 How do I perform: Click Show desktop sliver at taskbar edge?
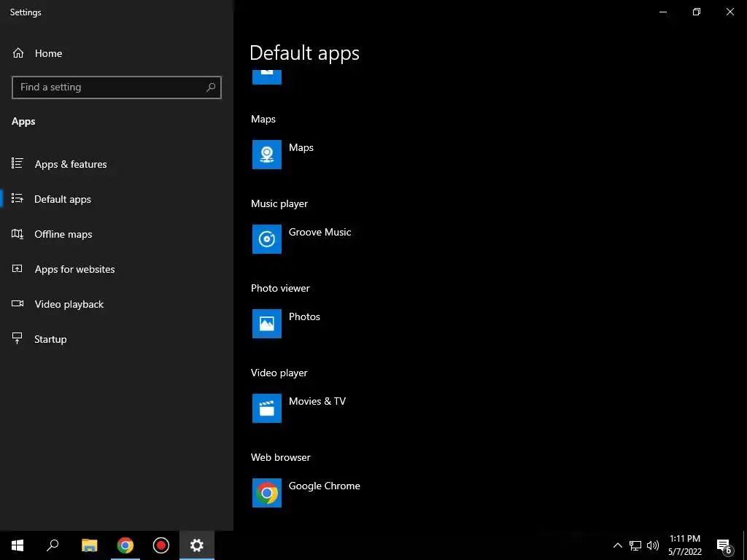point(745,545)
